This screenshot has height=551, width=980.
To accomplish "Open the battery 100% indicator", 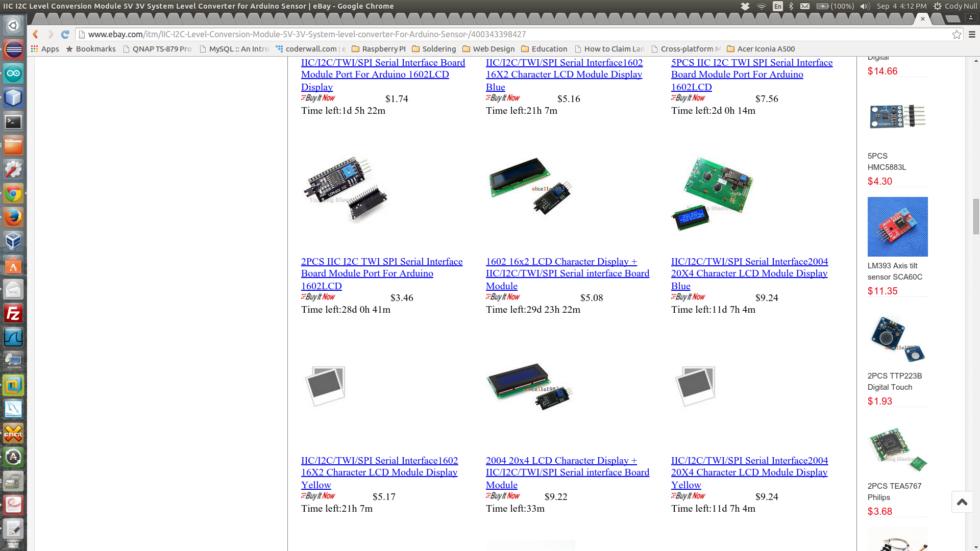I will (x=835, y=6).
